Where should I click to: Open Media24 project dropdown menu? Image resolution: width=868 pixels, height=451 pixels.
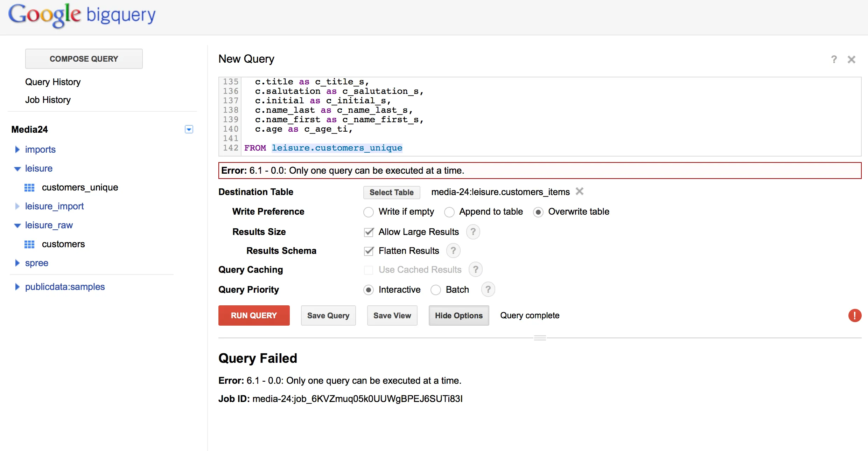[189, 130]
